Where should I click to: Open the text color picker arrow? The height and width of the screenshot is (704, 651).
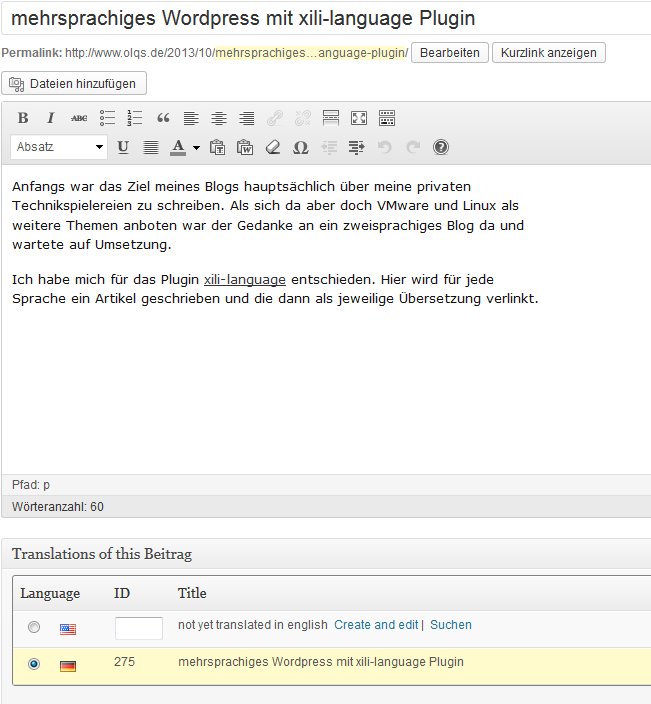click(x=196, y=147)
